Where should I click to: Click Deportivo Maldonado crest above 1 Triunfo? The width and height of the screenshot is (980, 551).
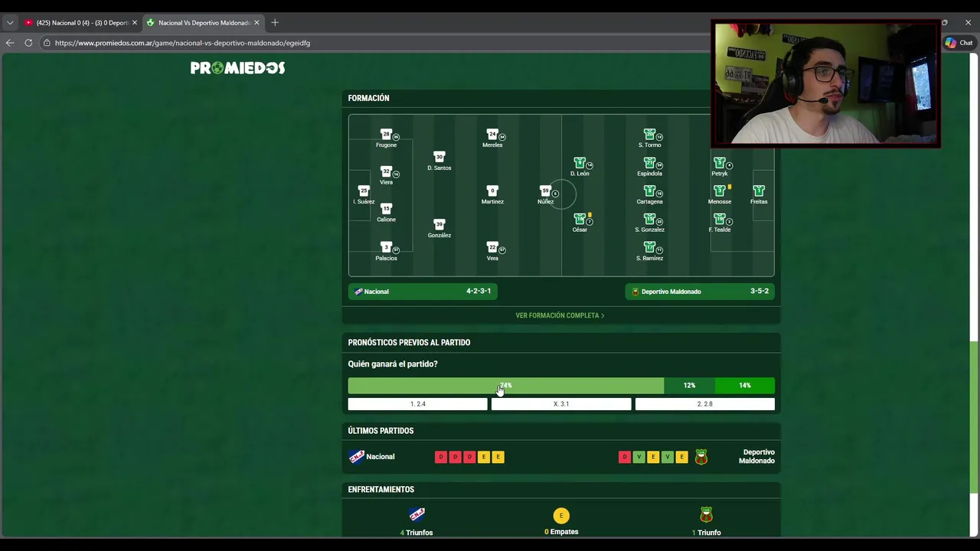[x=707, y=514]
